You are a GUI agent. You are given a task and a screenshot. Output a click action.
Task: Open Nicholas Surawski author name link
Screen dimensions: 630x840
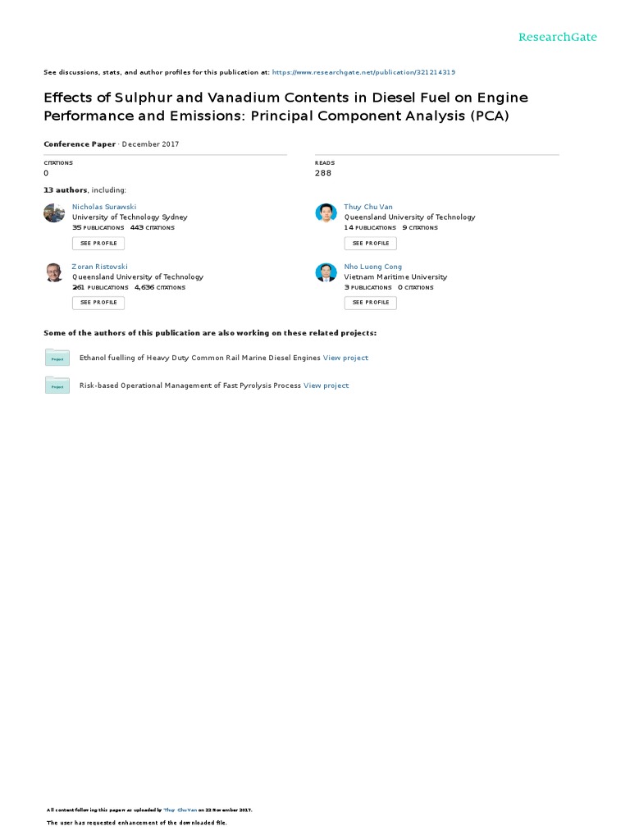pyautogui.click(x=104, y=207)
